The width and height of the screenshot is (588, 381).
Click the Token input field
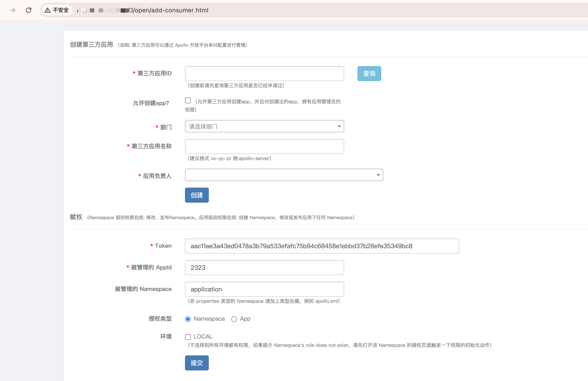point(322,246)
